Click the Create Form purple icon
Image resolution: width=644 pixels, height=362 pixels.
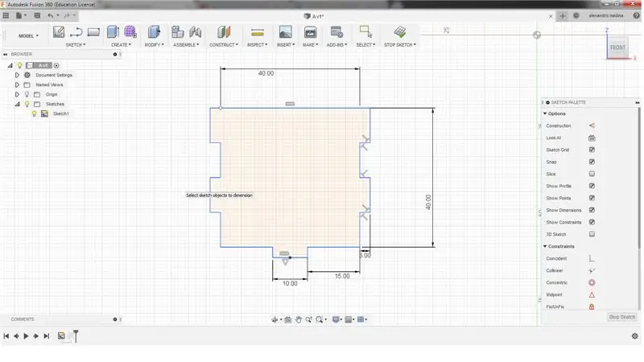pyautogui.click(x=130, y=32)
